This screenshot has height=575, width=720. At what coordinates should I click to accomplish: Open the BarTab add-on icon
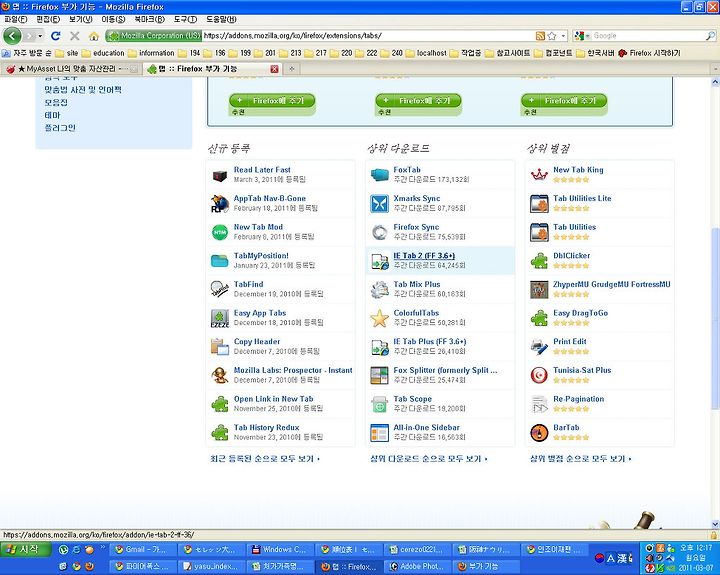[540, 433]
